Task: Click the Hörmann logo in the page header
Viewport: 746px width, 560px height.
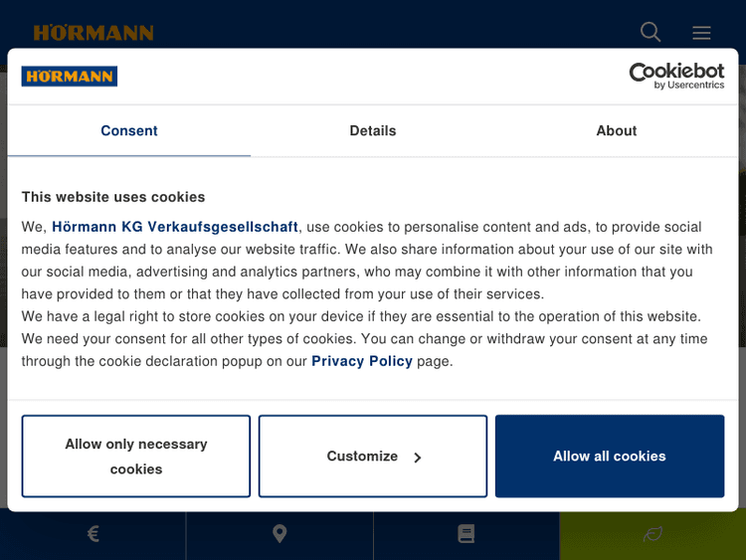Action: [x=93, y=33]
